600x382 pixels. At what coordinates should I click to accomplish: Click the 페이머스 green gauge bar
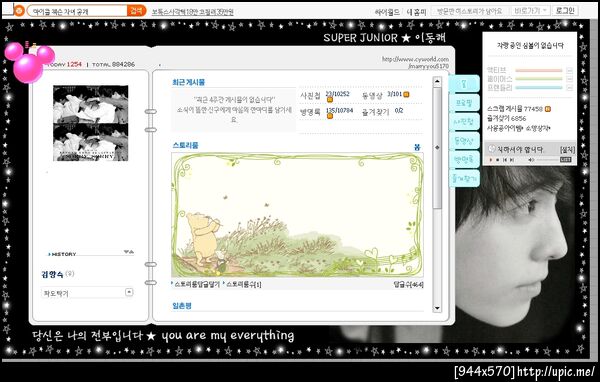[538, 79]
